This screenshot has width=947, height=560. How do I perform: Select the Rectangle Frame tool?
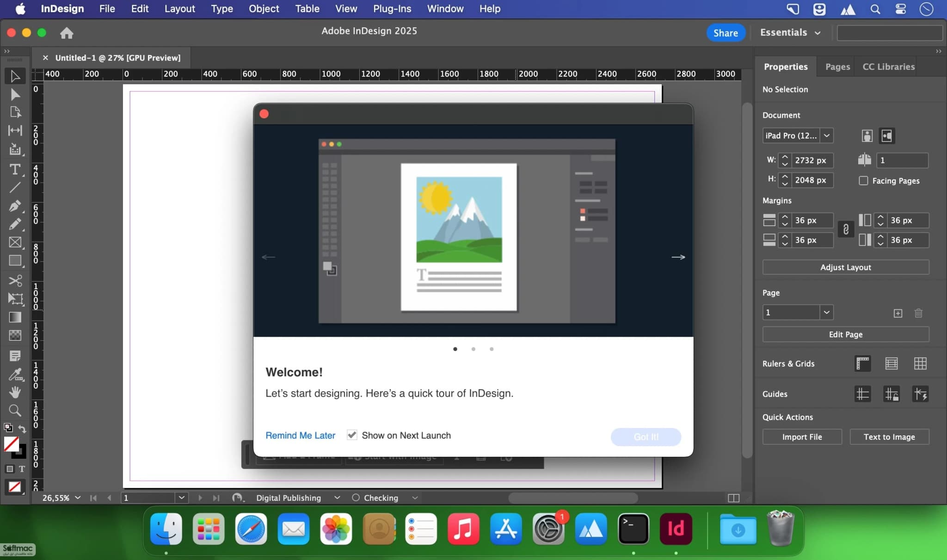pyautogui.click(x=15, y=242)
